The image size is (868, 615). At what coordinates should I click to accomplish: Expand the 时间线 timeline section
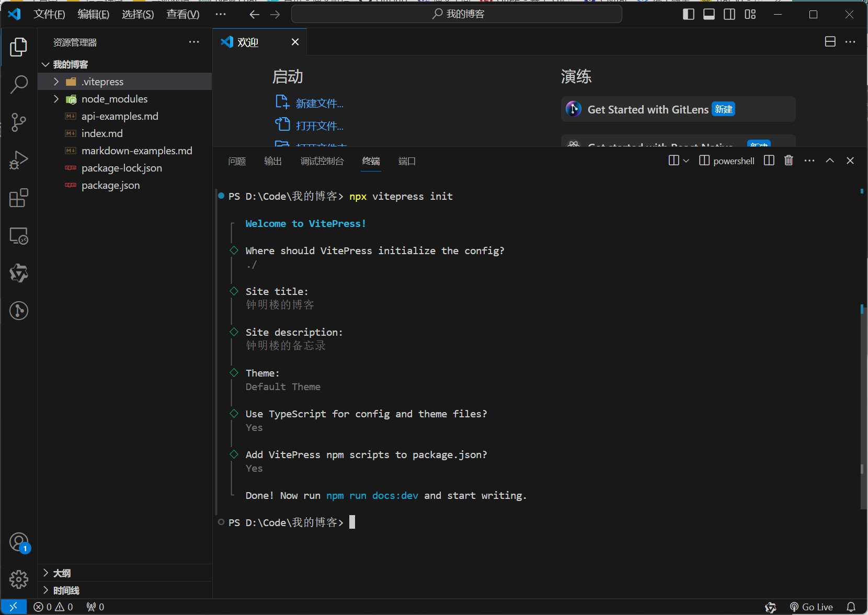point(124,590)
